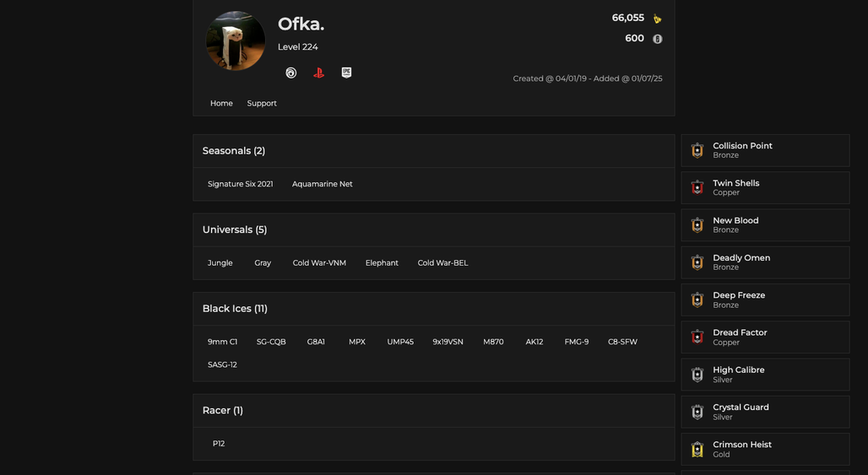The width and height of the screenshot is (868, 475).
Task: Click the Dread Factor copper rank badge
Action: [697, 337]
